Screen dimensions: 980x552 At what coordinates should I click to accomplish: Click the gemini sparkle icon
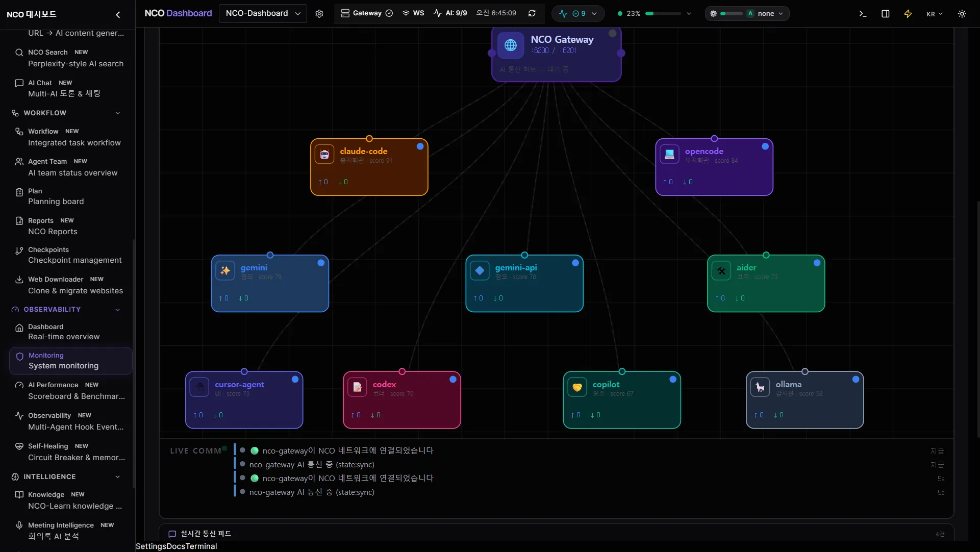225,270
